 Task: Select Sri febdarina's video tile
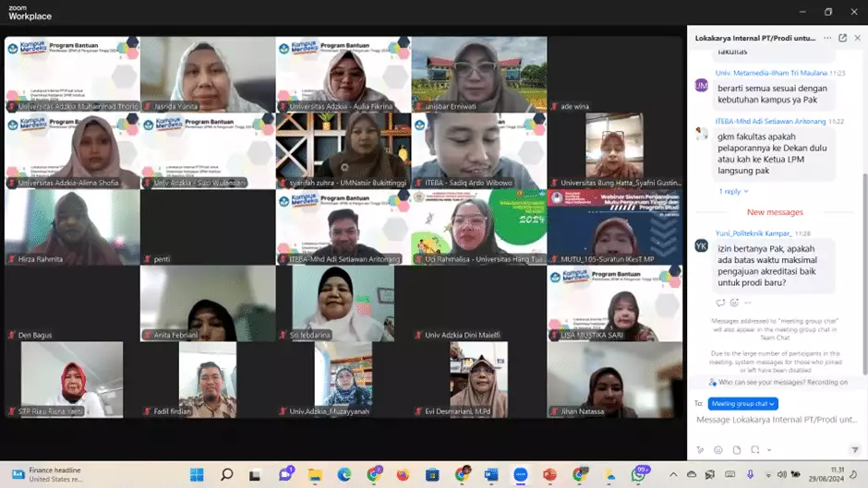tap(344, 304)
